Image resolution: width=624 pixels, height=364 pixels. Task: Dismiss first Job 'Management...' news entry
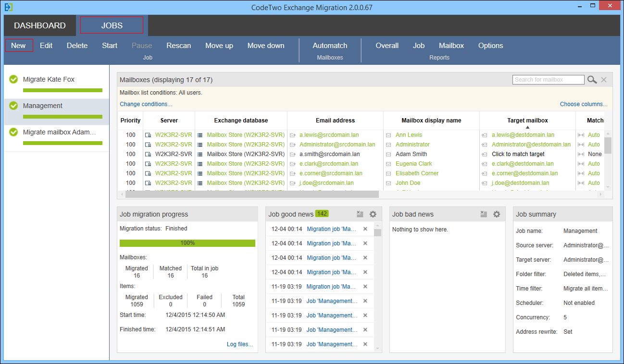pos(365,301)
